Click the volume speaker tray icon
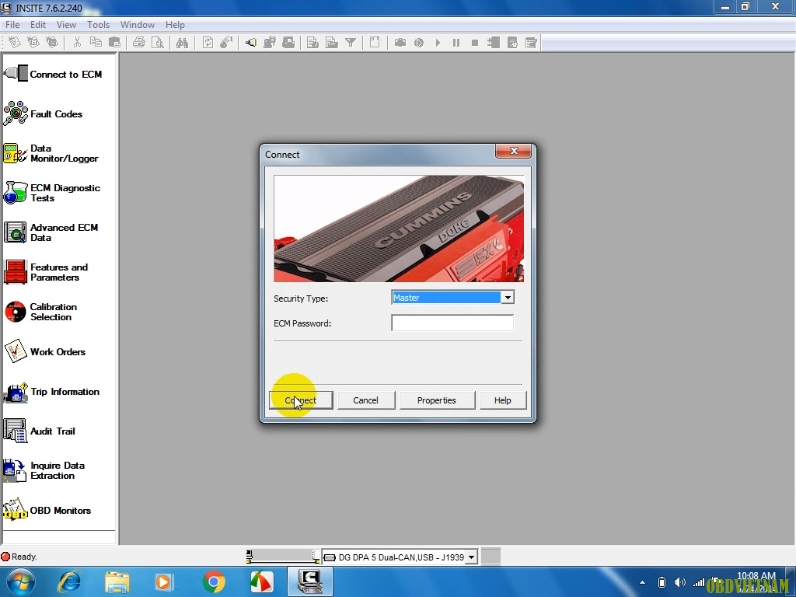 (x=680, y=582)
